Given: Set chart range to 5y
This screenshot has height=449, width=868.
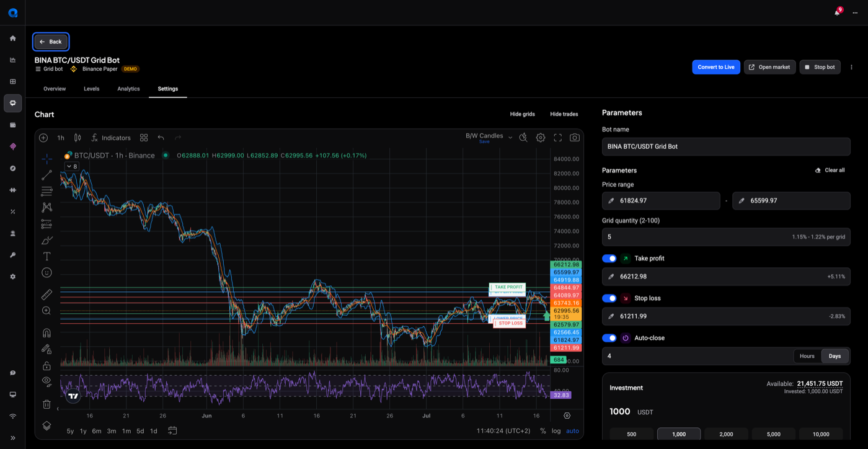Looking at the screenshot, I should click(x=70, y=431).
